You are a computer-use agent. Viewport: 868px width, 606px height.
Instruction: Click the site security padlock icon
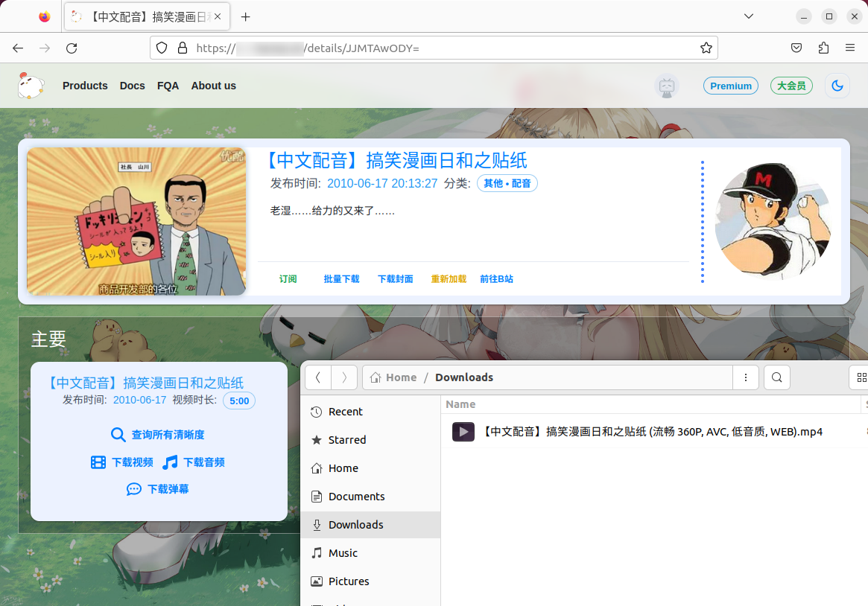182,48
